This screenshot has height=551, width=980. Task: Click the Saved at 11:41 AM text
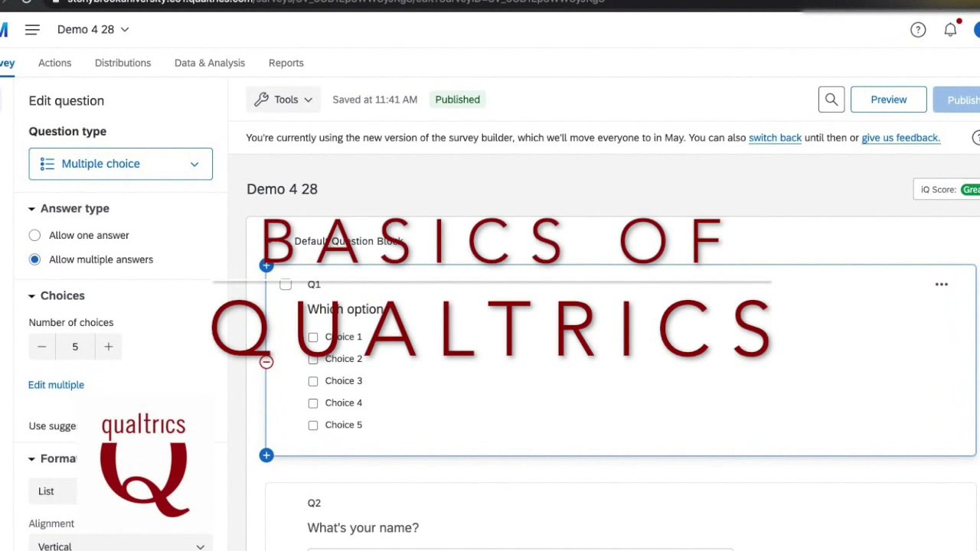click(374, 99)
